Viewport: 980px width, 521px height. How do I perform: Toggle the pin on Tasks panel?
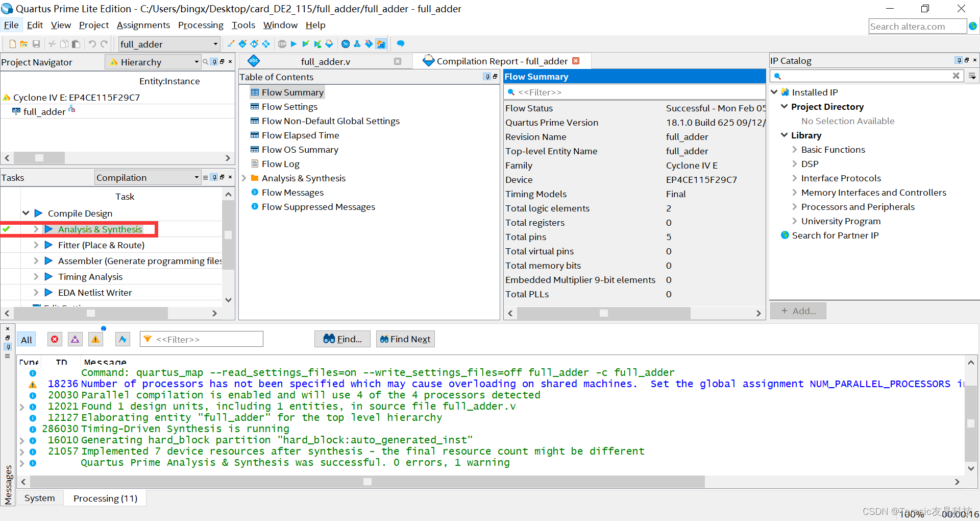point(214,177)
